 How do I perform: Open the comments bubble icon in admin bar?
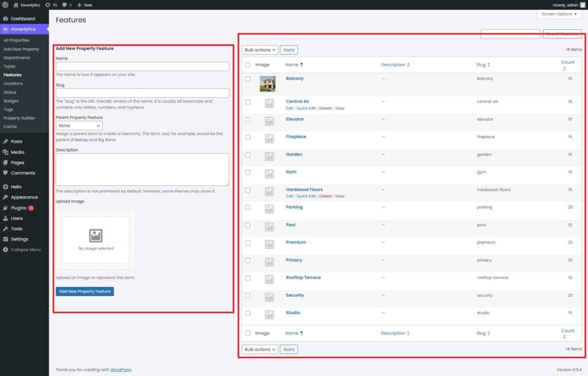(64, 5)
